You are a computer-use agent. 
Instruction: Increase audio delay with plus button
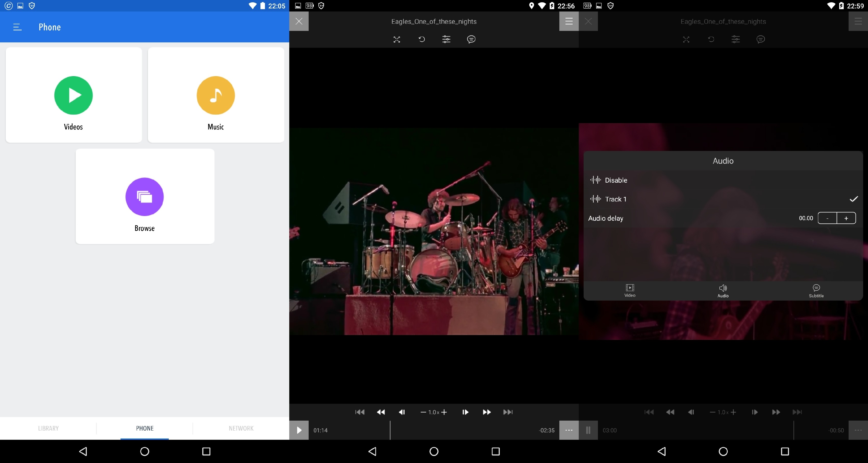pyautogui.click(x=846, y=218)
